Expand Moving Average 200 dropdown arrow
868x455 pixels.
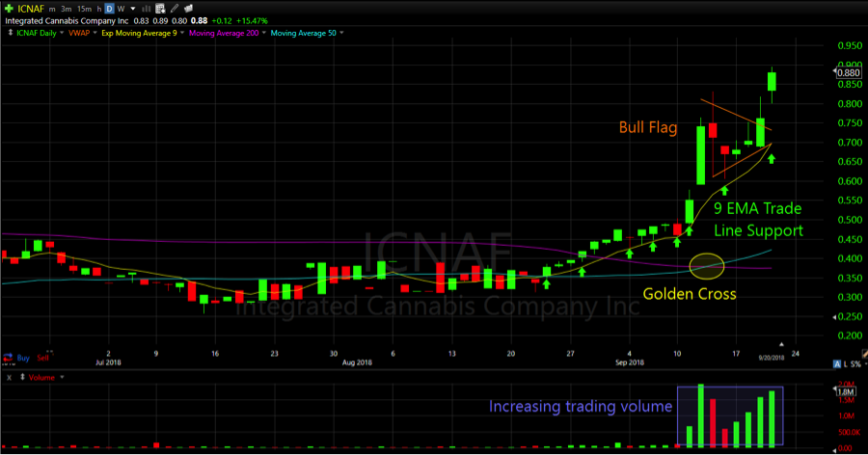[x=263, y=33]
